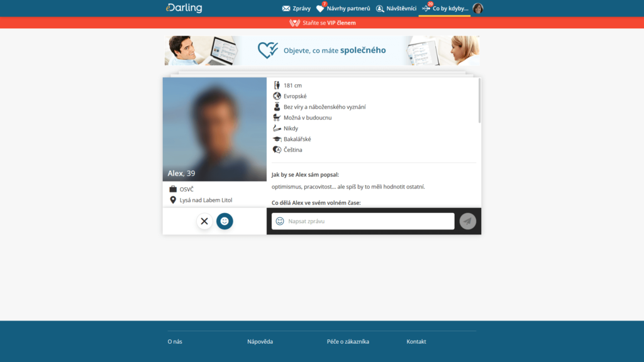Click the smoking icon beside Nikdy

point(277,128)
